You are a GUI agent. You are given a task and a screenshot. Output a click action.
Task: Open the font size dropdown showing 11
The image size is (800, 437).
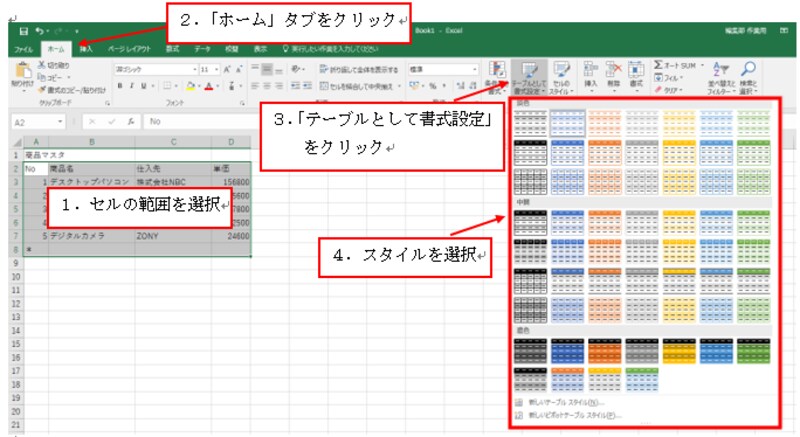(x=217, y=69)
